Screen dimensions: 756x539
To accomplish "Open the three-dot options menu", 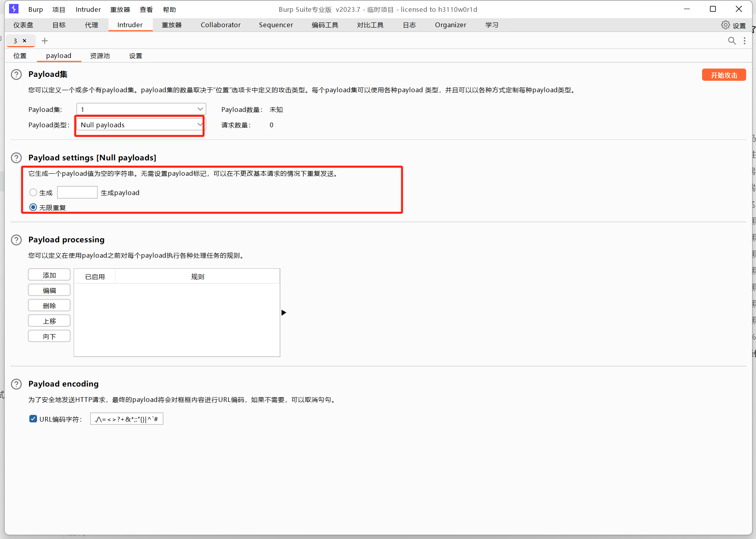I will (x=744, y=41).
